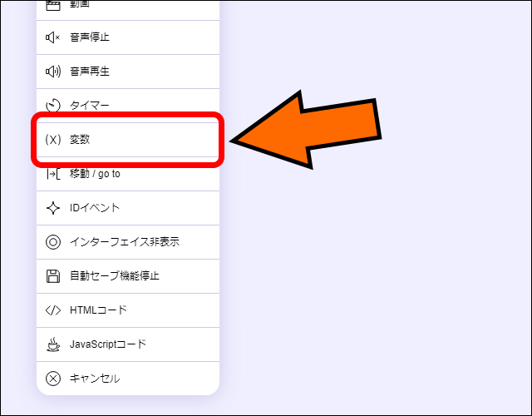Select the タイマー menu option
Image resolution: width=532 pixels, height=416 pixels.
click(128, 106)
